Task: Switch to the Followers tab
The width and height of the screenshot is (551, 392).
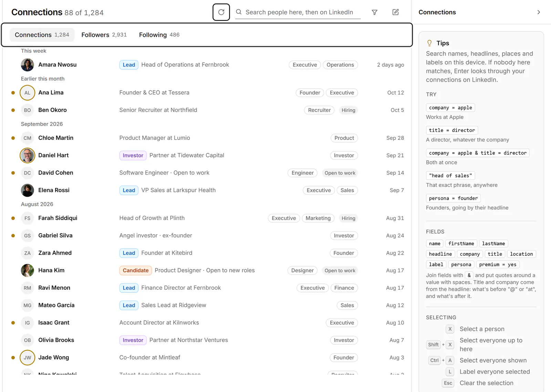Action: pyautogui.click(x=104, y=35)
